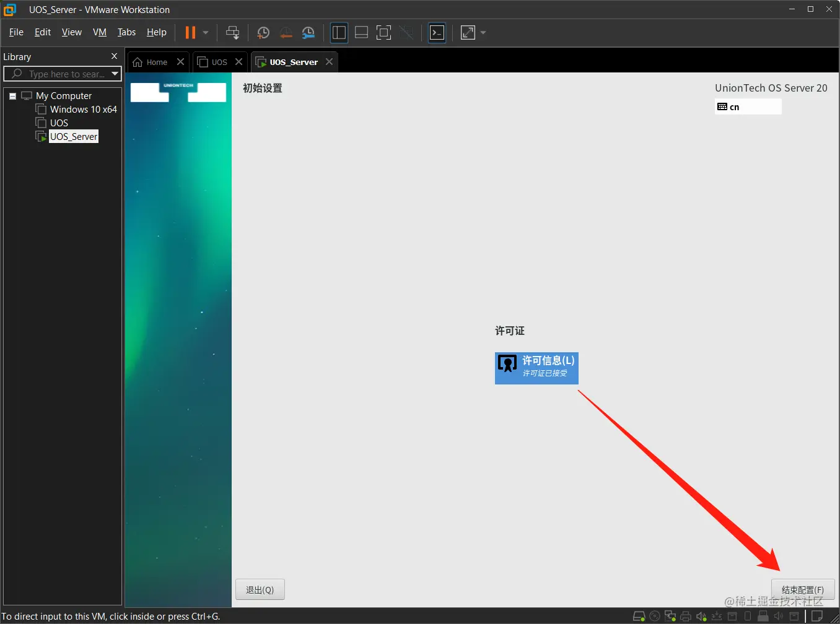The width and height of the screenshot is (840, 624).
Task: Toggle Unity mode in the toolbar
Action: (x=406, y=33)
